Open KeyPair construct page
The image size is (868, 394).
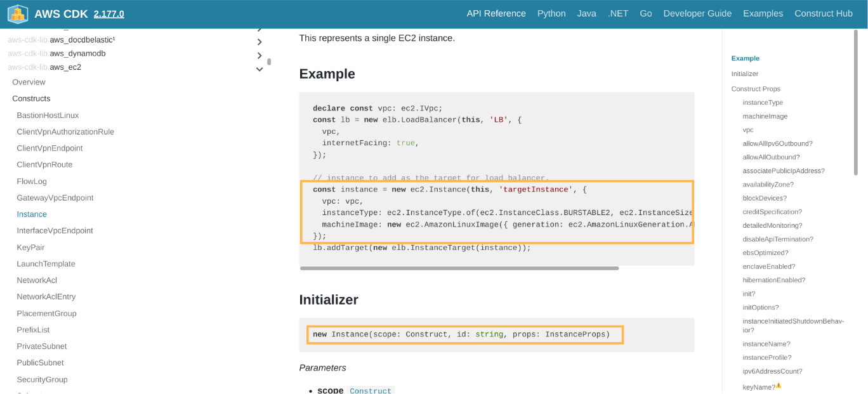tap(30, 247)
